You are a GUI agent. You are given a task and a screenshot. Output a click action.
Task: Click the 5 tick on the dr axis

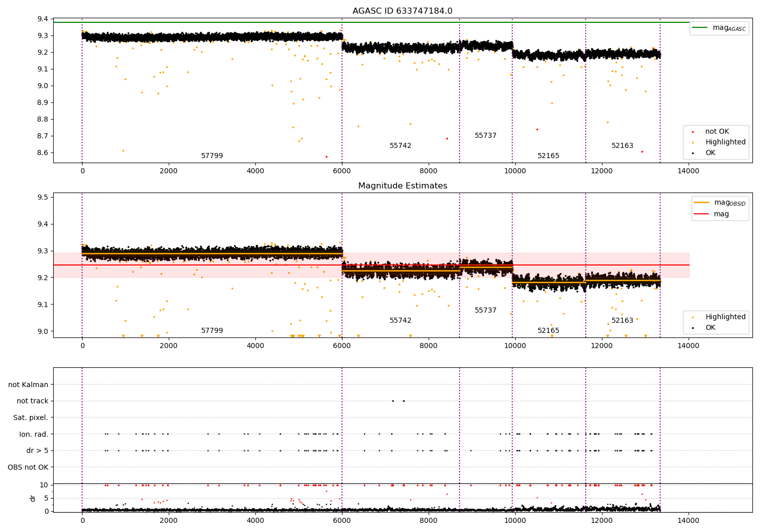click(47, 498)
